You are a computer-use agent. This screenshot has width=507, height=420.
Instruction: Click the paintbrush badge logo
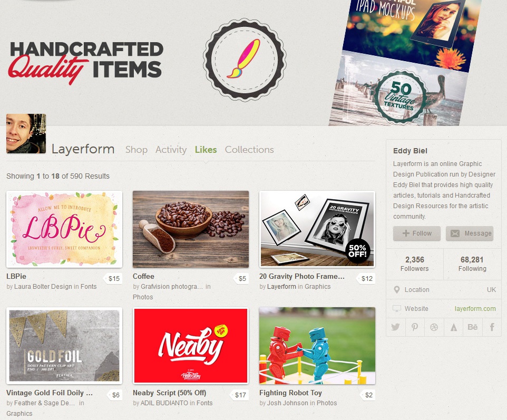(x=245, y=59)
